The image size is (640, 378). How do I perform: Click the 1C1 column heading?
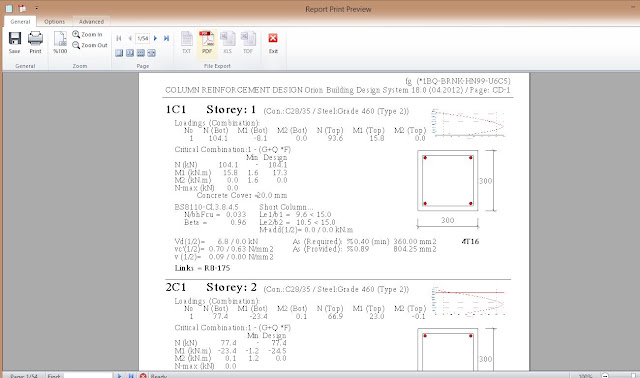[x=176, y=110]
